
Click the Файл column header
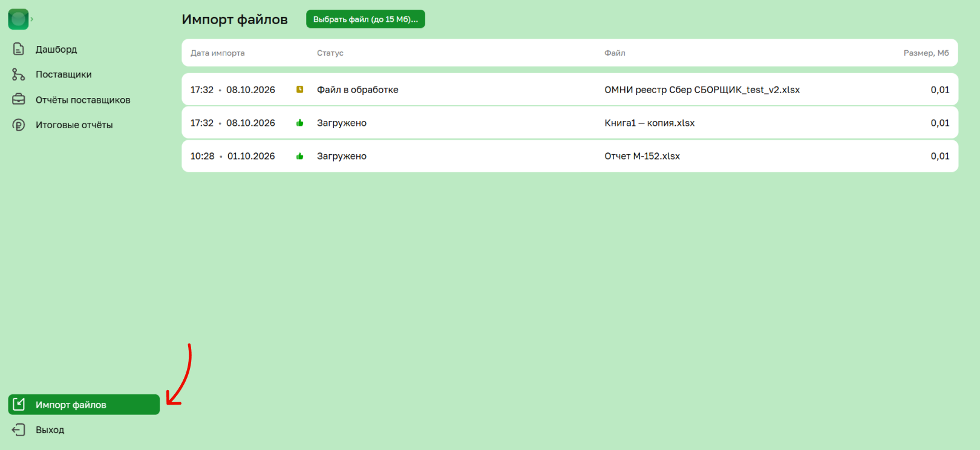[x=615, y=53]
